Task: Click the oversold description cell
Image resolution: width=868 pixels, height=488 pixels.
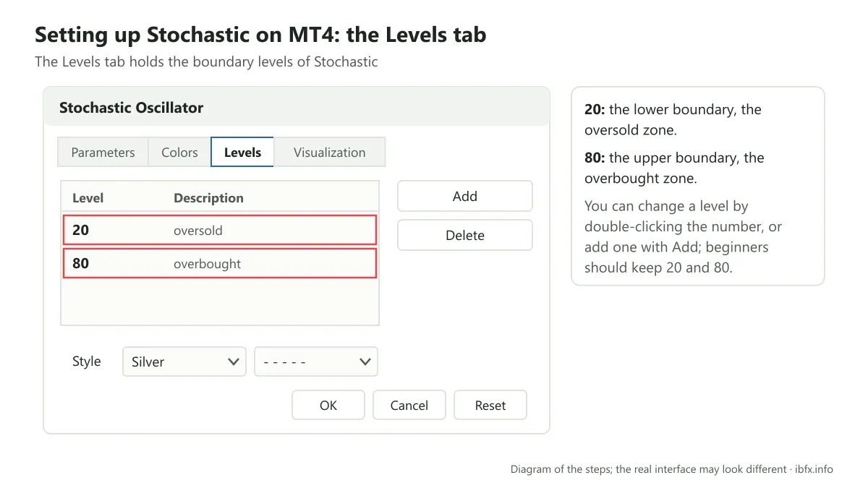Action: coord(198,231)
